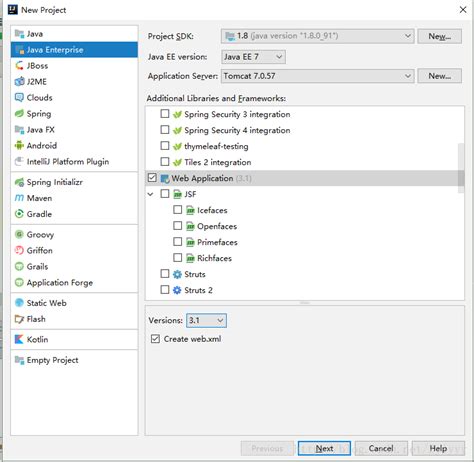Check the Tiles 2 integration checkbox
Viewport: 474px width, 462px height.
[165, 162]
